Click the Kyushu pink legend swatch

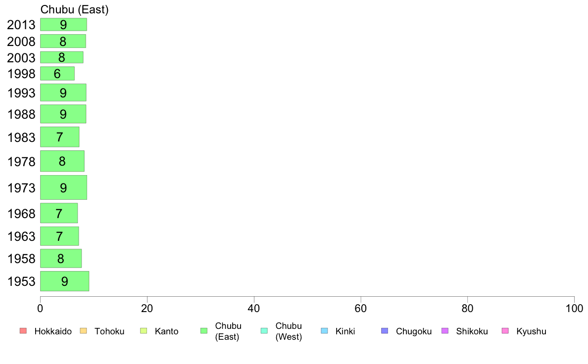(x=505, y=331)
